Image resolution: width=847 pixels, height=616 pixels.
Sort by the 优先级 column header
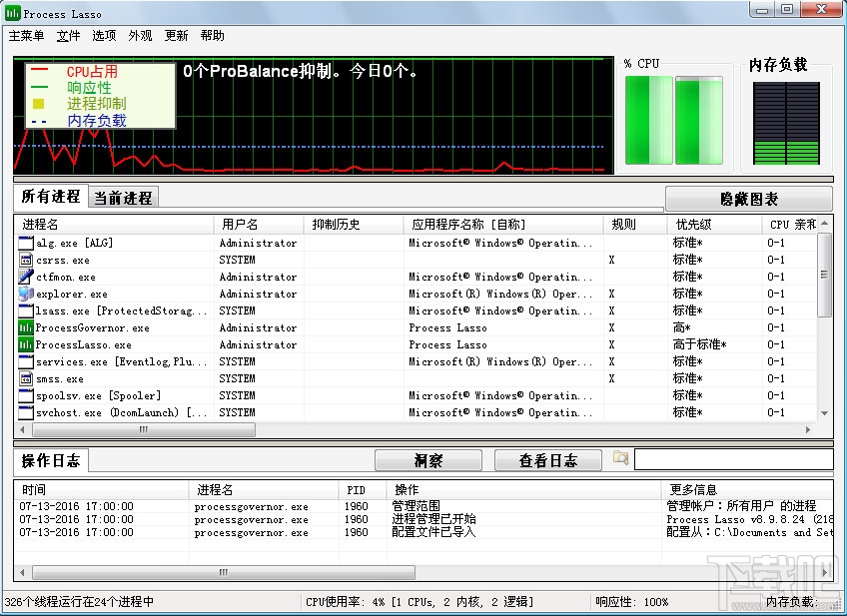(715, 225)
